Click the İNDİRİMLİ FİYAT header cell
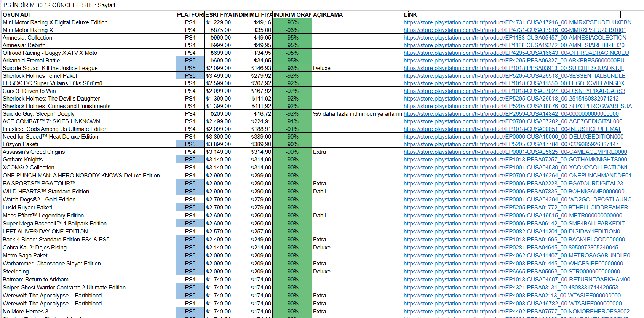 pyautogui.click(x=252, y=15)
